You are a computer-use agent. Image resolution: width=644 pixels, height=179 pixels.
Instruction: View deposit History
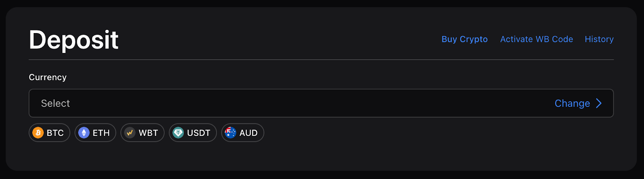pyautogui.click(x=599, y=39)
